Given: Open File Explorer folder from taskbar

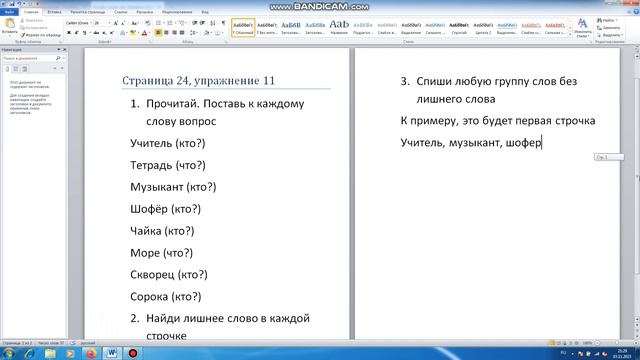Looking at the screenshot, I should (x=50, y=353).
